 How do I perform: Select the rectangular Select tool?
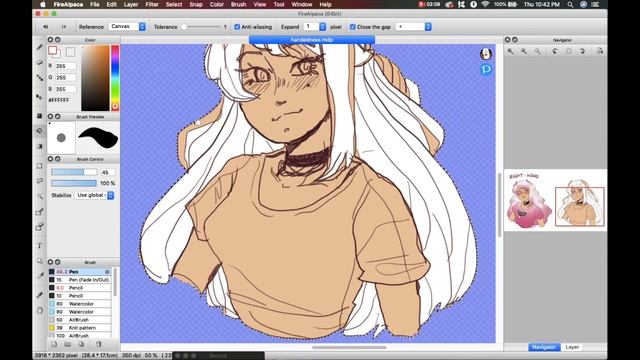coord(40,166)
